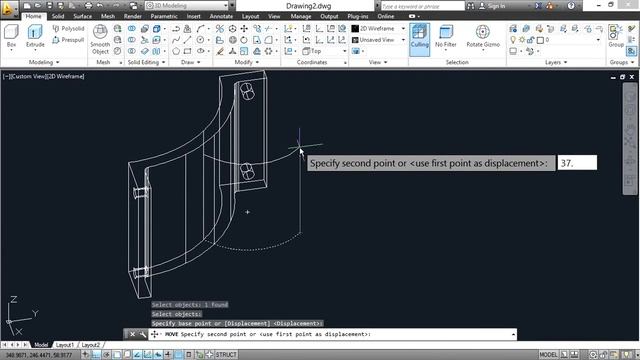Open the command line customize wrench icon
This screenshot has height=360, width=640.
tap(142, 334)
